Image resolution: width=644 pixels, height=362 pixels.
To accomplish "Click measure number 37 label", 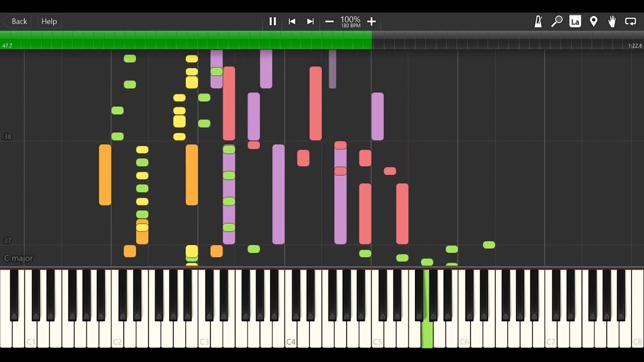I will [8, 241].
